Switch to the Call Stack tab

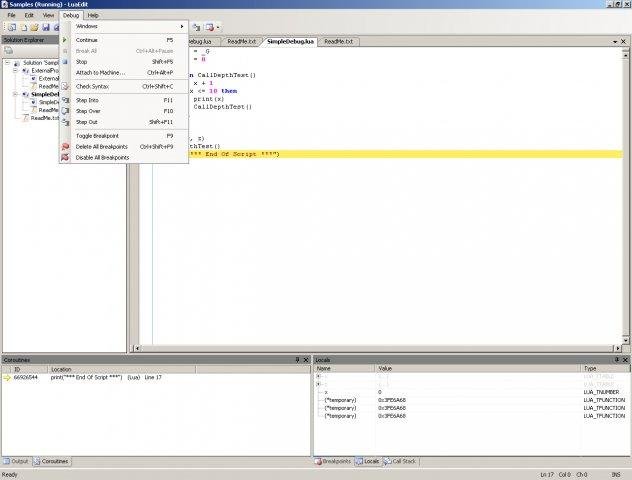[x=400, y=461]
